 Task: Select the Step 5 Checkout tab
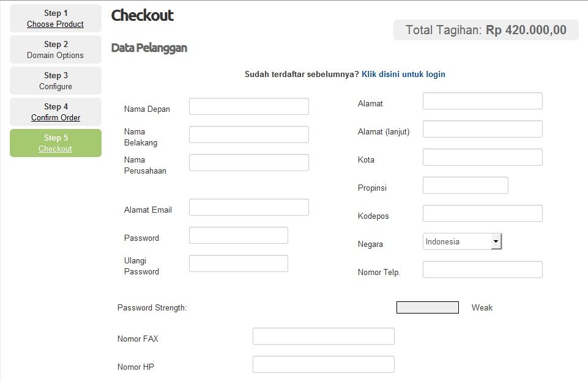[x=56, y=143]
